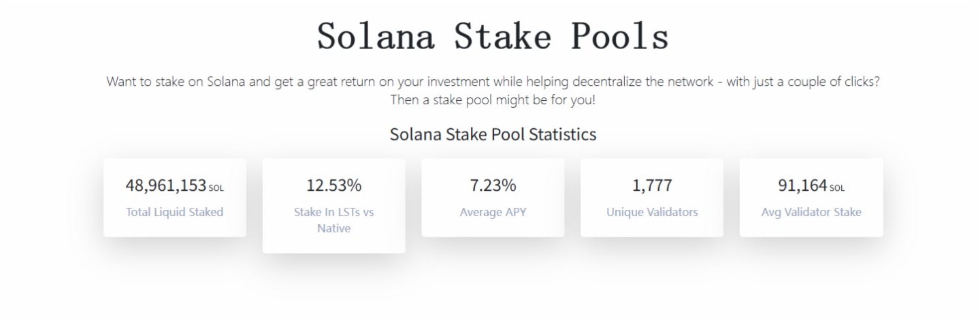Click the Total Liquid Staked label
Screen dimensions: 980x321
point(174,212)
